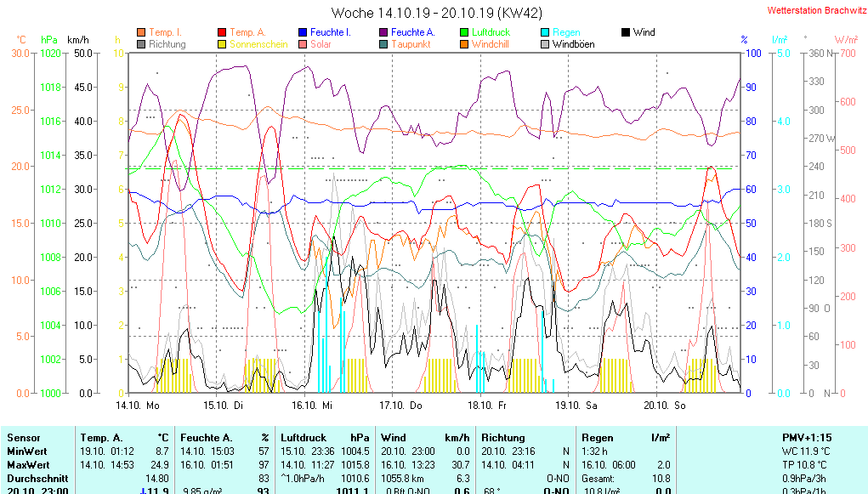The height and width of the screenshot is (494, 868).
Task: Click the MaxWert row label
Action: 29,465
